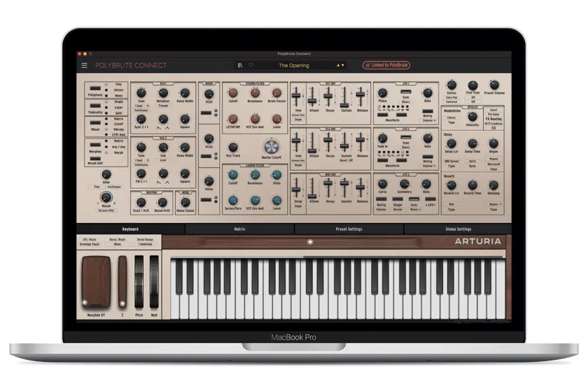Click the FM 2 > 1 knob
The height and width of the screenshot is (374, 588).
(x=141, y=174)
